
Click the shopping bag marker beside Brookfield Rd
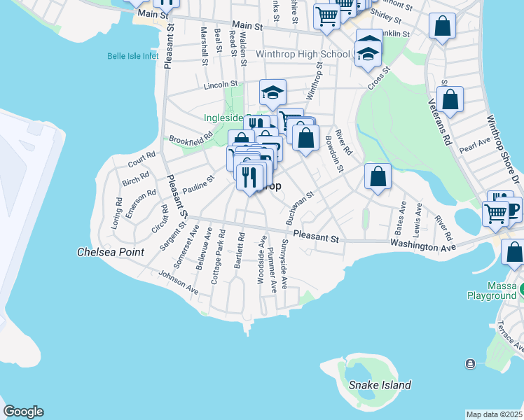coord(241,143)
